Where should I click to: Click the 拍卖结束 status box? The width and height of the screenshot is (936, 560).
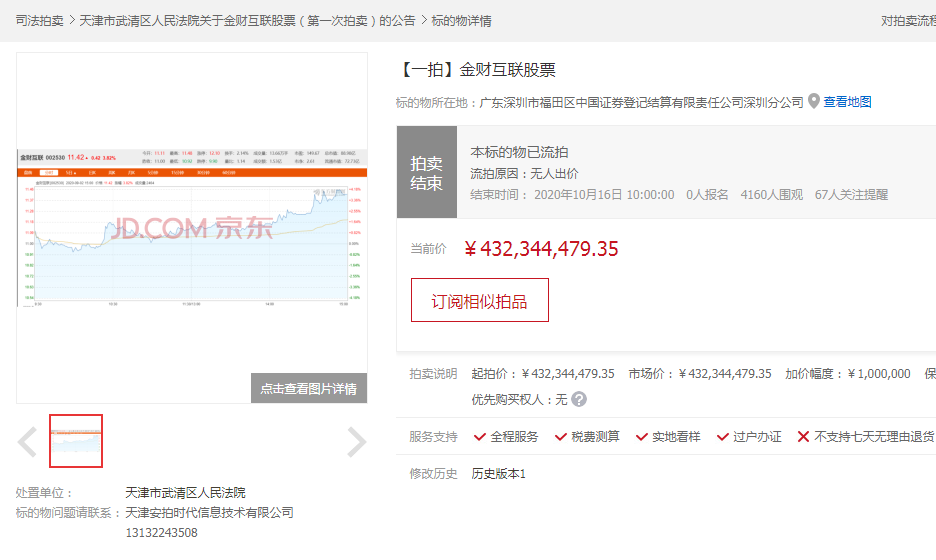(x=427, y=172)
